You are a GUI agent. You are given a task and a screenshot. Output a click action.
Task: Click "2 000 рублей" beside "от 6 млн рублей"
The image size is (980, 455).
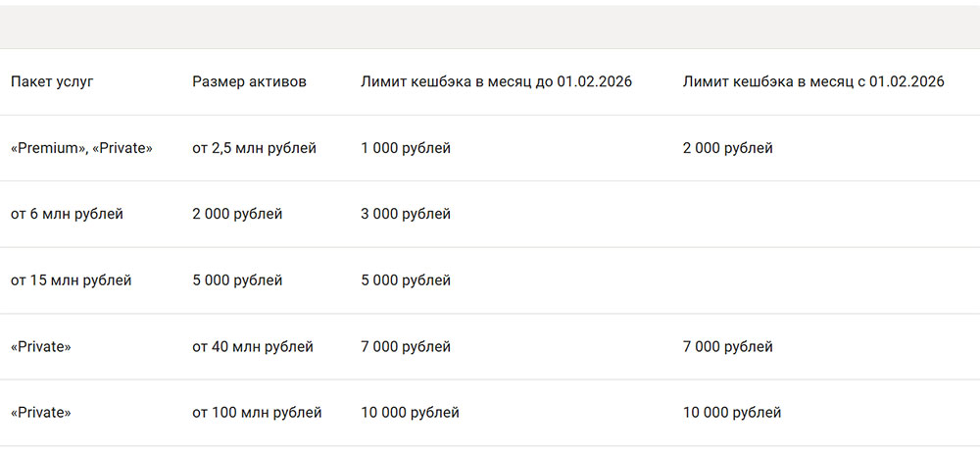(237, 214)
